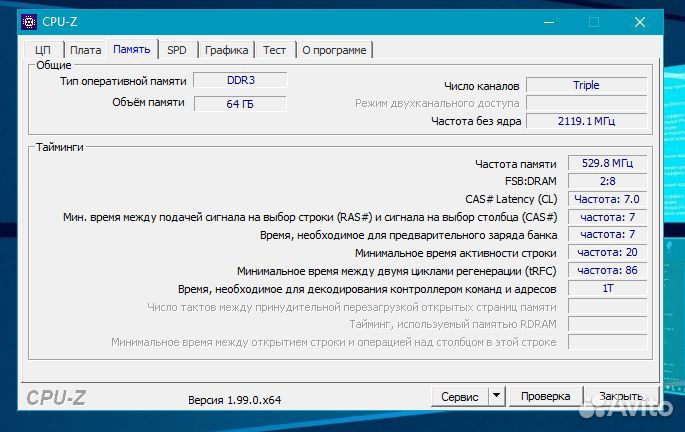Viewport: 685px width, 432px height.
Task: Click the 2119.1 МГц uncore frequency value
Action: pos(586,121)
